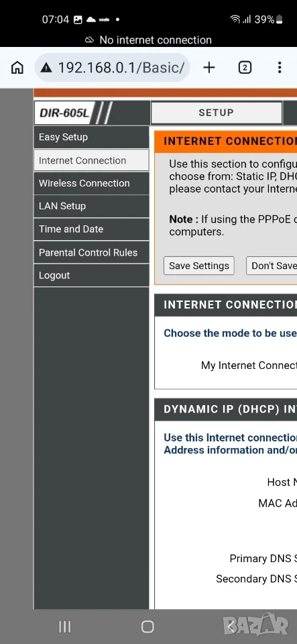Click the Don't Save button
This screenshot has height=644, width=297.
(272, 266)
